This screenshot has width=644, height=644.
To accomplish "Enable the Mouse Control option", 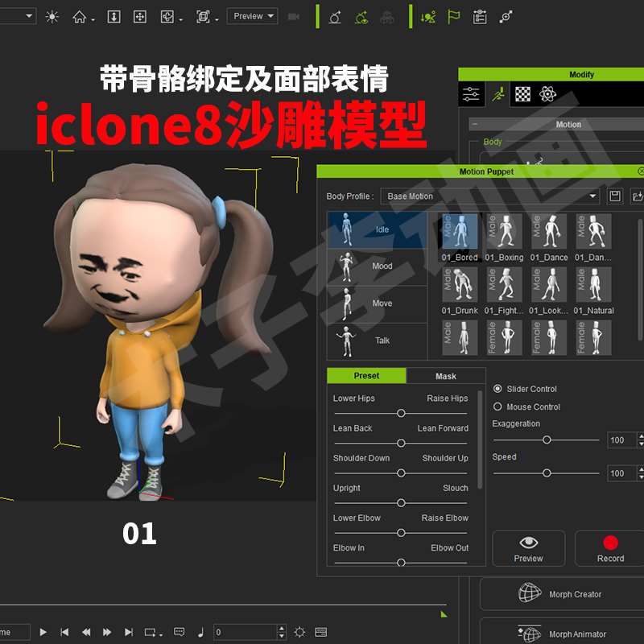I will point(497,407).
